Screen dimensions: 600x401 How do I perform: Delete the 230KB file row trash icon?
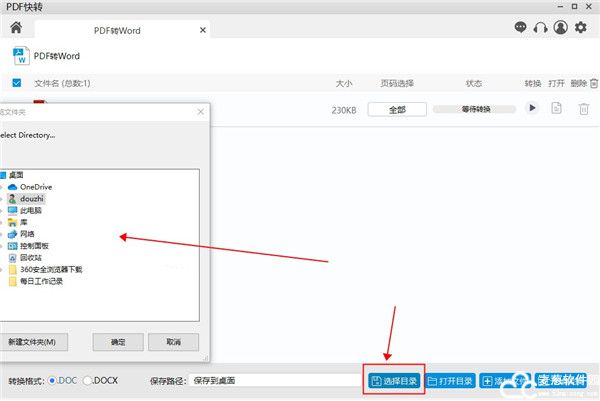click(x=584, y=109)
